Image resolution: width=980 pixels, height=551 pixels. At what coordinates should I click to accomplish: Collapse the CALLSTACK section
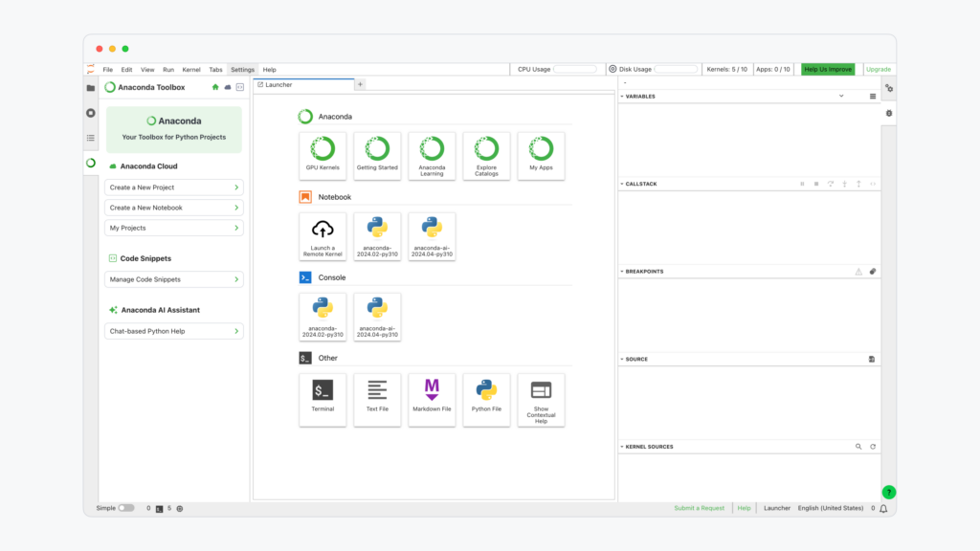[x=622, y=184]
